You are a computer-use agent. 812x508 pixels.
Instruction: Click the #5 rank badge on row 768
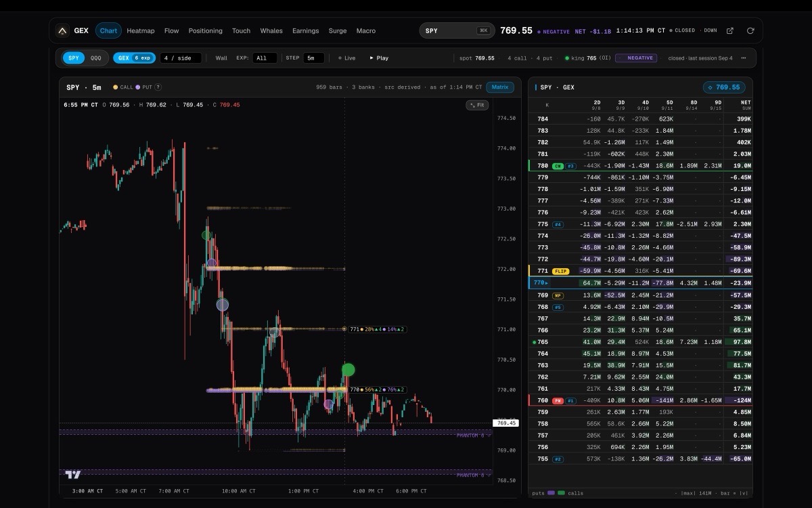point(558,307)
